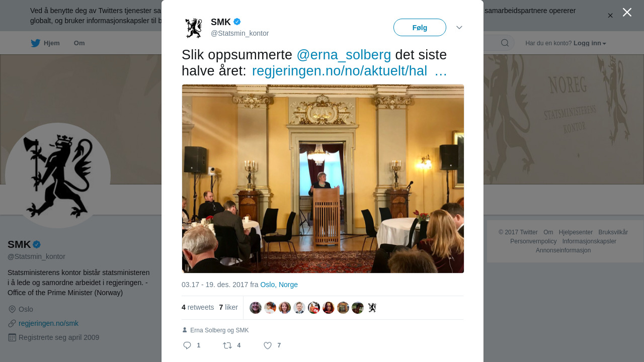Follow SMK with the Følg button
The width and height of the screenshot is (644, 362).
pyautogui.click(x=420, y=28)
